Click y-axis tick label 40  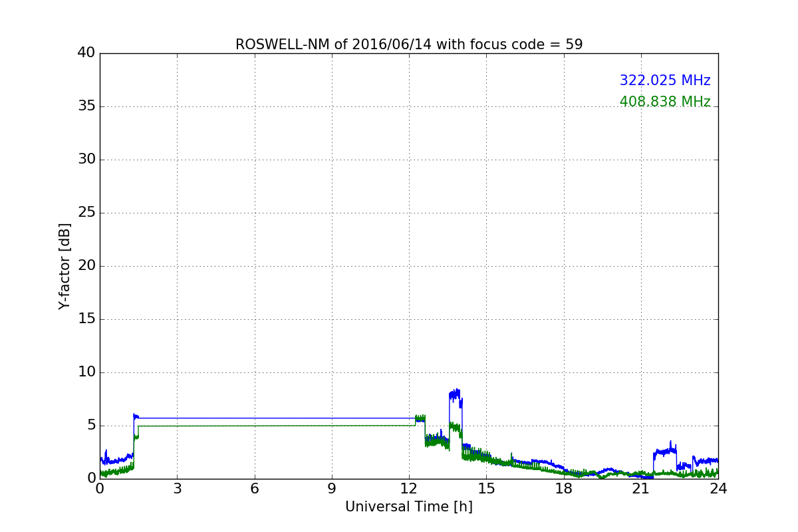point(86,53)
